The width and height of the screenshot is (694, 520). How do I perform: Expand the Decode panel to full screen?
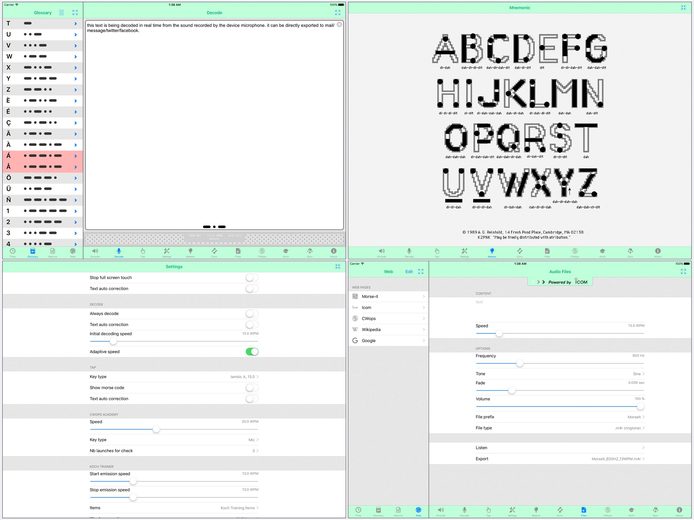338,13
